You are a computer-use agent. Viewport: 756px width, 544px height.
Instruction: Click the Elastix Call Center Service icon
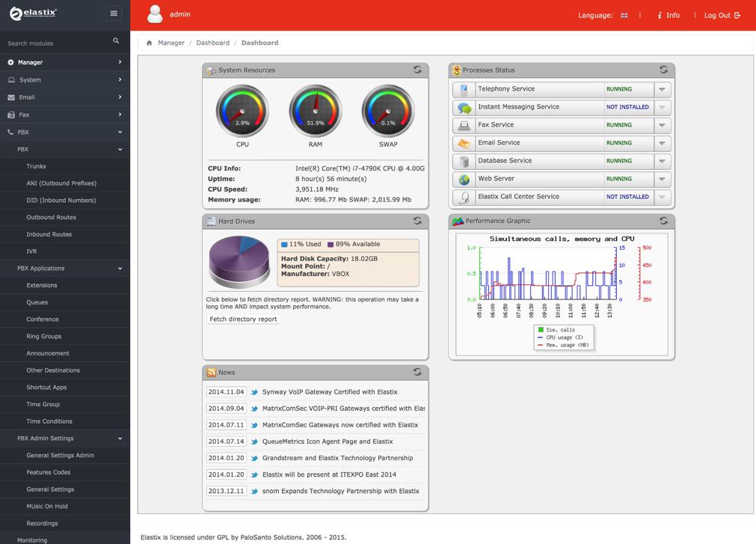click(464, 198)
